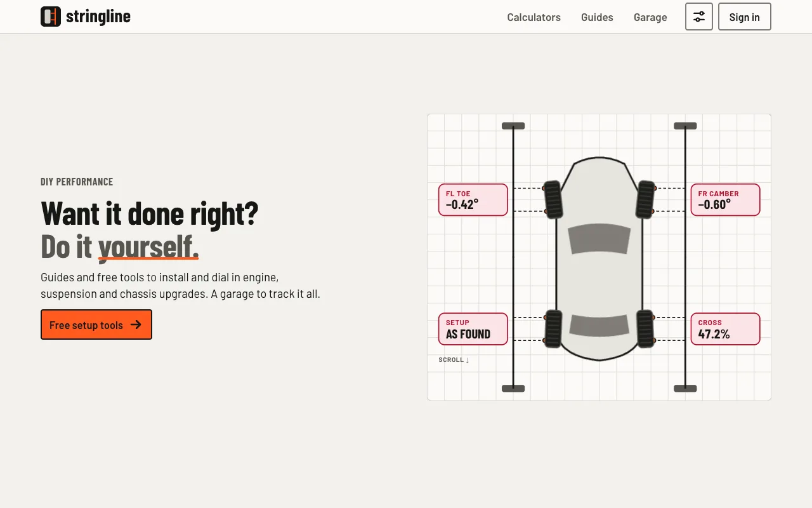Go to the Guides page
812x508 pixels.
[597, 17]
